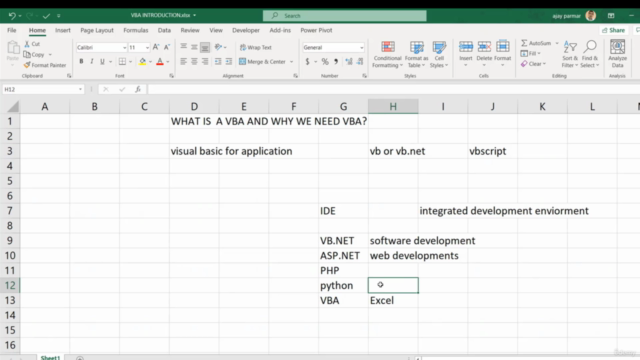Switch to the Power Pivot tab
Screen dimensions: 640x360
316,30
